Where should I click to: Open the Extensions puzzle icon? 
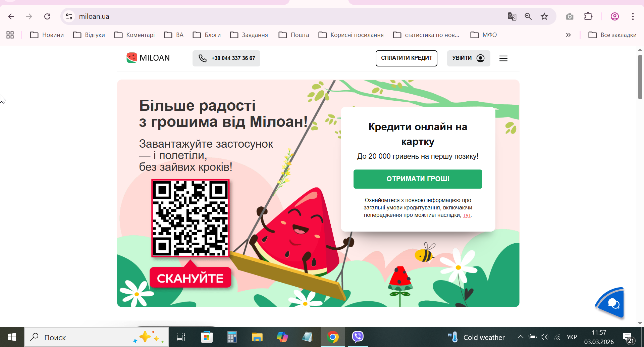588,16
